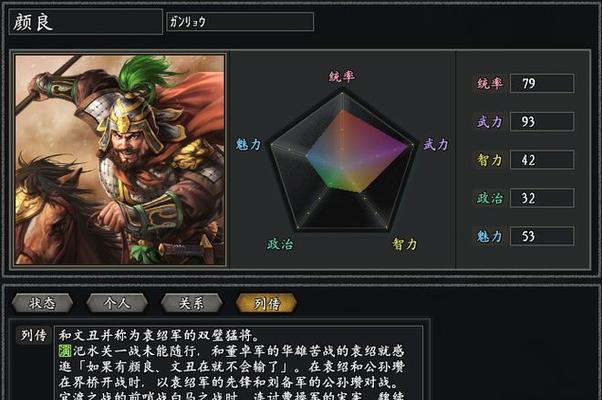Click the 魅力 label left of the chart
Image resolution: width=602 pixels, height=400 pixels.
point(248,144)
